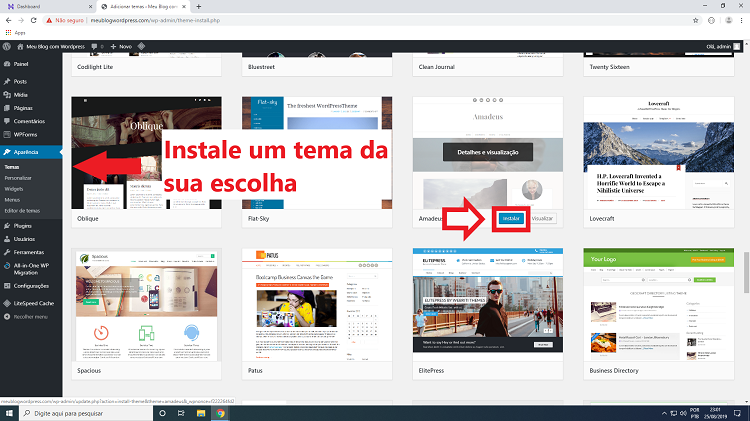Open the Business Directory theme thumbnail
The image size is (750, 421).
pos(659,305)
